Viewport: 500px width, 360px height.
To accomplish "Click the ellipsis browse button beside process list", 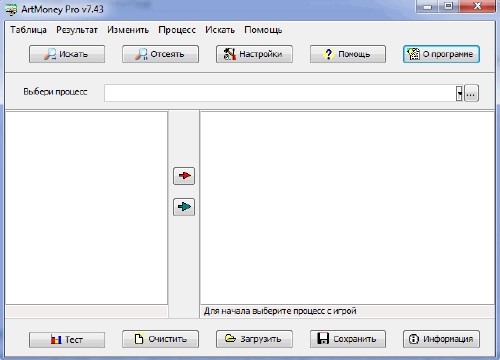I will pyautogui.click(x=471, y=93).
